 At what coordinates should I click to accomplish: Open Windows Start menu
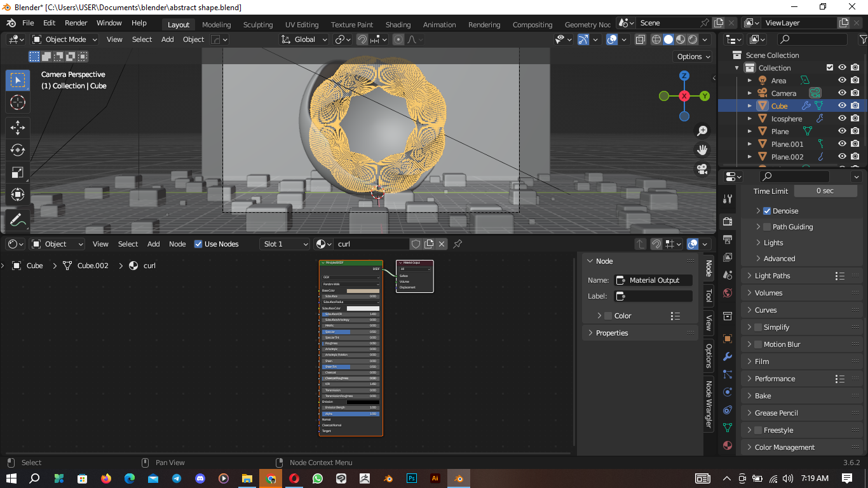[x=11, y=478]
